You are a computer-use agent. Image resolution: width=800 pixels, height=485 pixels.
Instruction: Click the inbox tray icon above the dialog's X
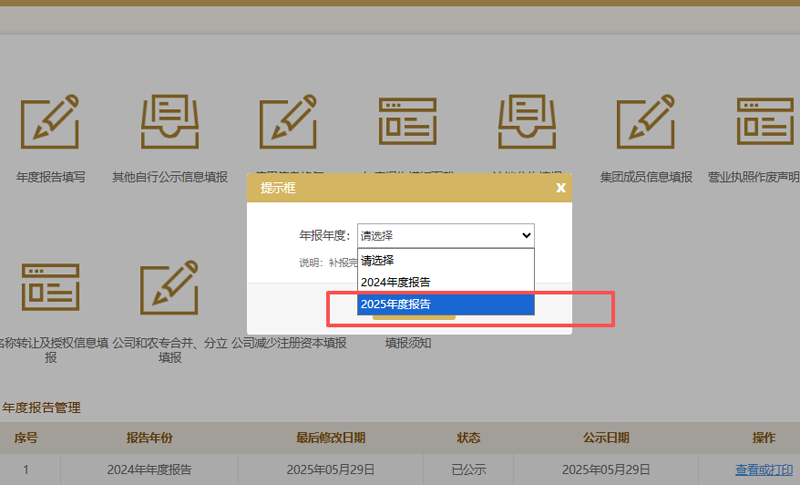pyautogui.click(x=527, y=122)
